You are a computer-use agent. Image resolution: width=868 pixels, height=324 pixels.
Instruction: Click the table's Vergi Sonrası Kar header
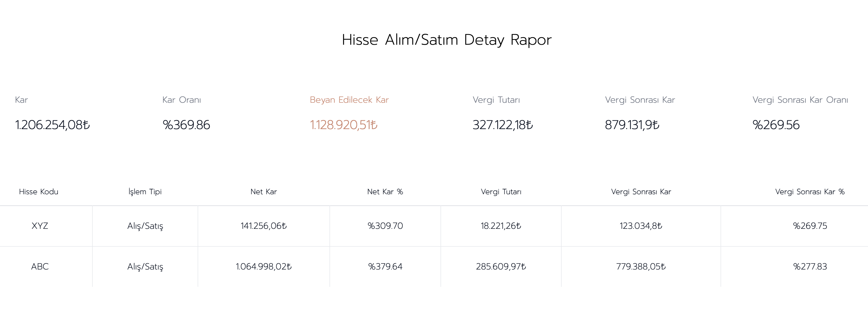point(641,192)
